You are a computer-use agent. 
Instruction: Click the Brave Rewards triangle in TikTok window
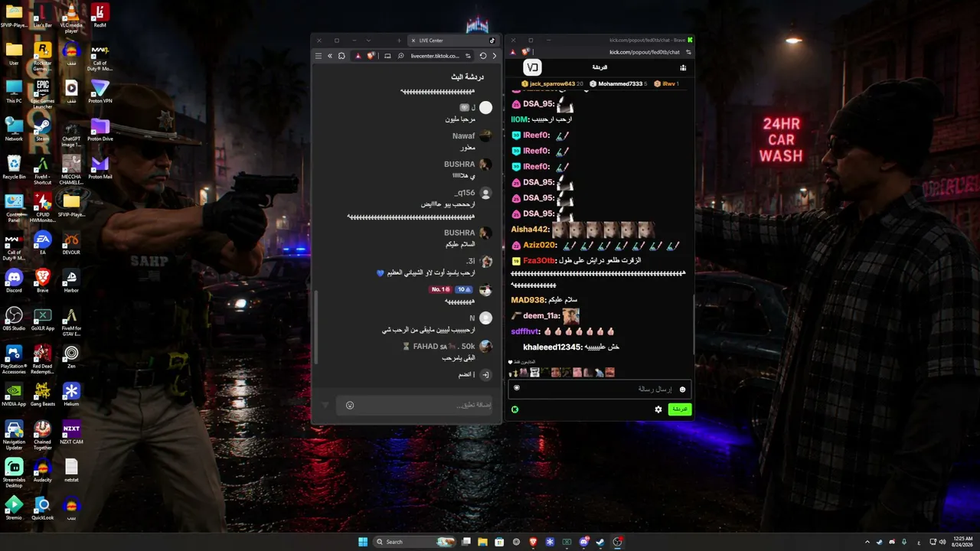[358, 56]
